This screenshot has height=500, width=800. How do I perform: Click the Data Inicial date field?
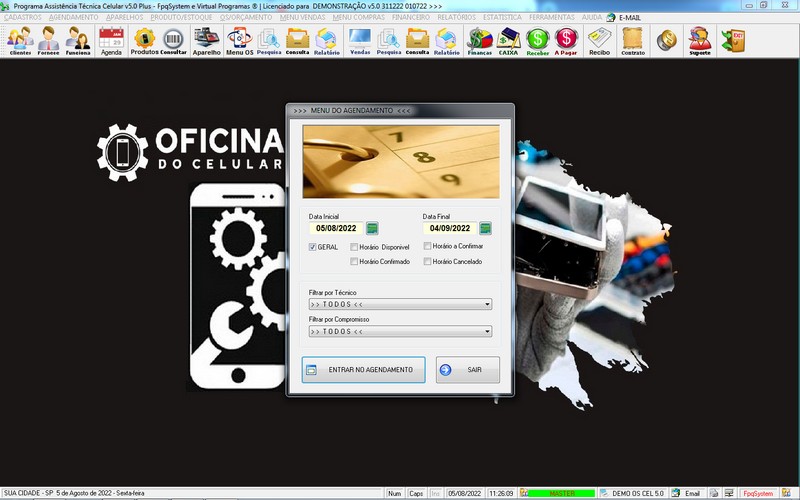(336, 228)
